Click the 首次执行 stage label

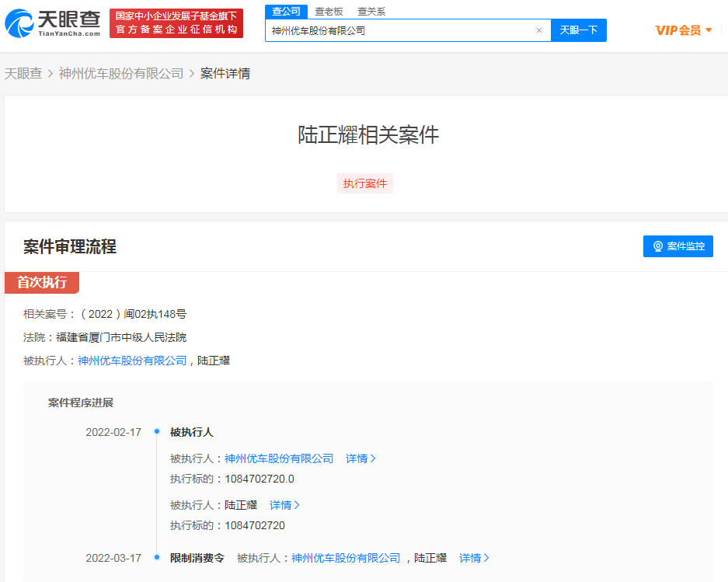point(42,282)
